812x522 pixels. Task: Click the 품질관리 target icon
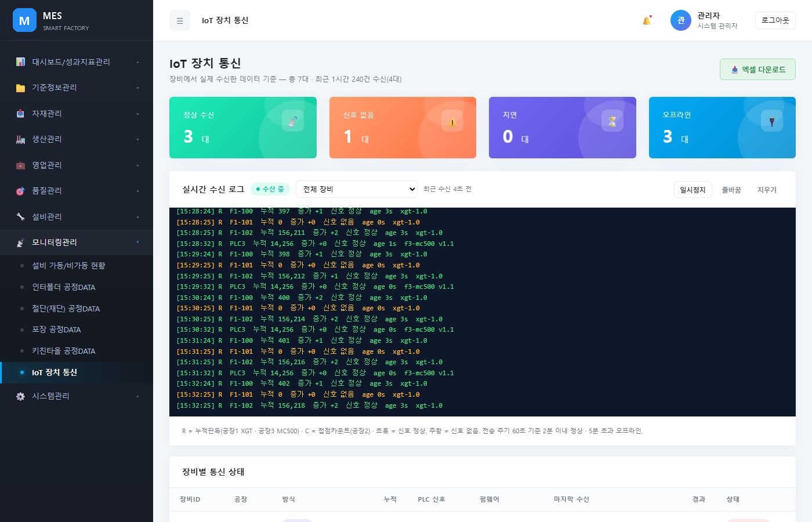point(20,191)
